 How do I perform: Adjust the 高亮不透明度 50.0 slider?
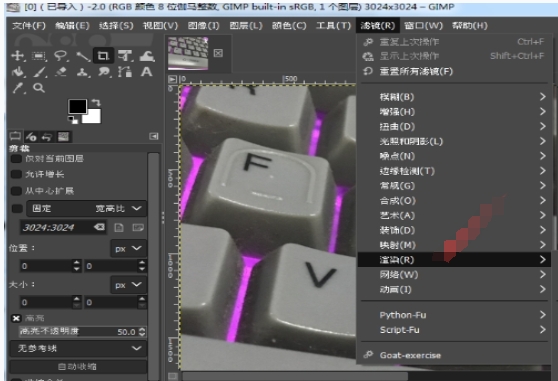82,332
